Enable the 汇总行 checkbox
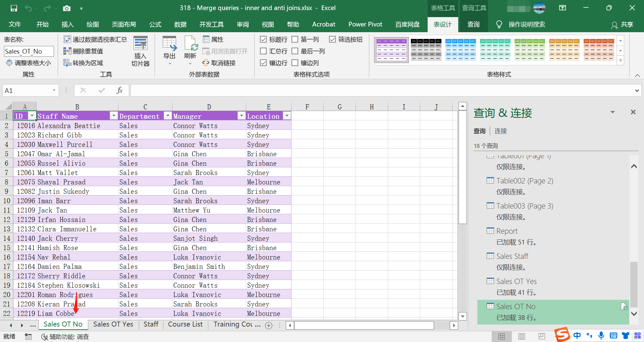Image resolution: width=644 pixels, height=342 pixels. coord(264,51)
